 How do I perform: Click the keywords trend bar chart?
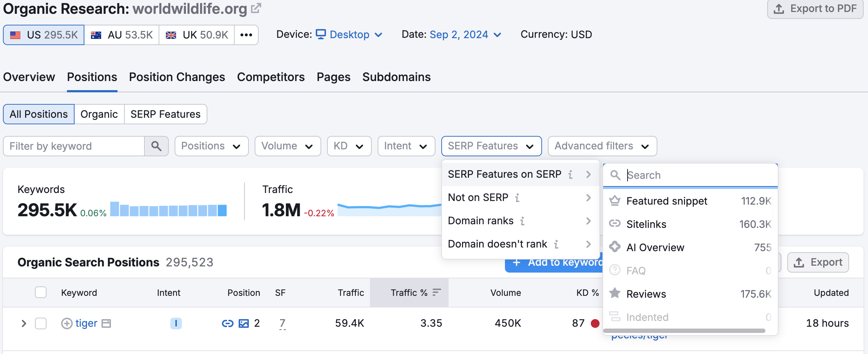point(168,209)
